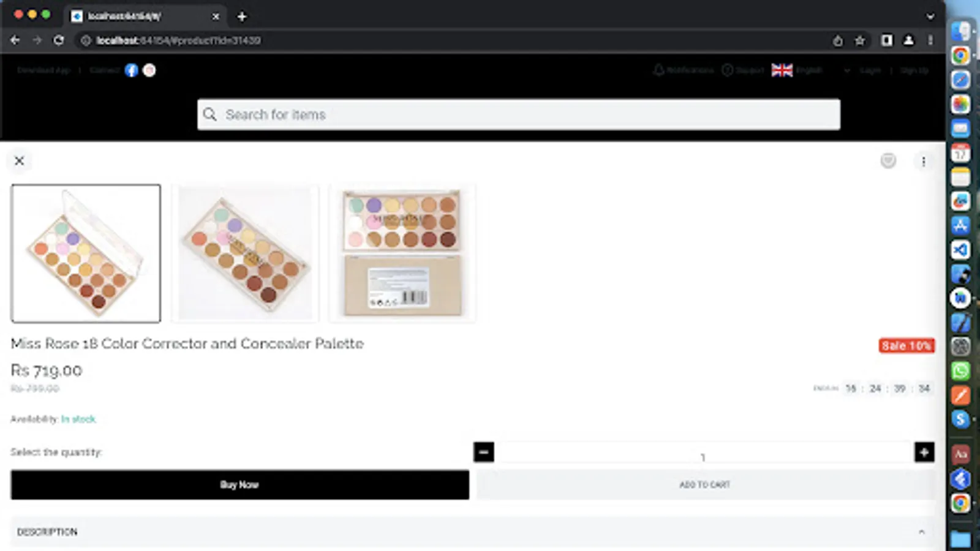Open Safari from the dock
980x551 pixels.
pos(960,80)
